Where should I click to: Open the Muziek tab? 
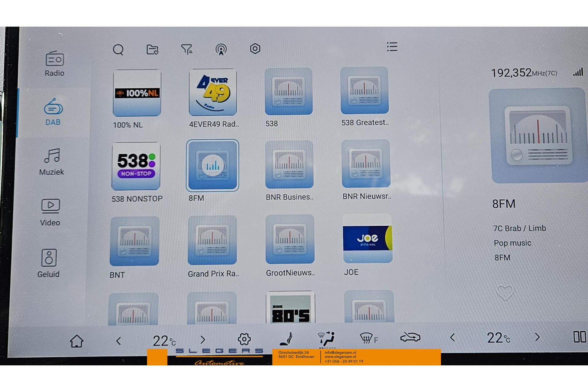pyautogui.click(x=52, y=162)
